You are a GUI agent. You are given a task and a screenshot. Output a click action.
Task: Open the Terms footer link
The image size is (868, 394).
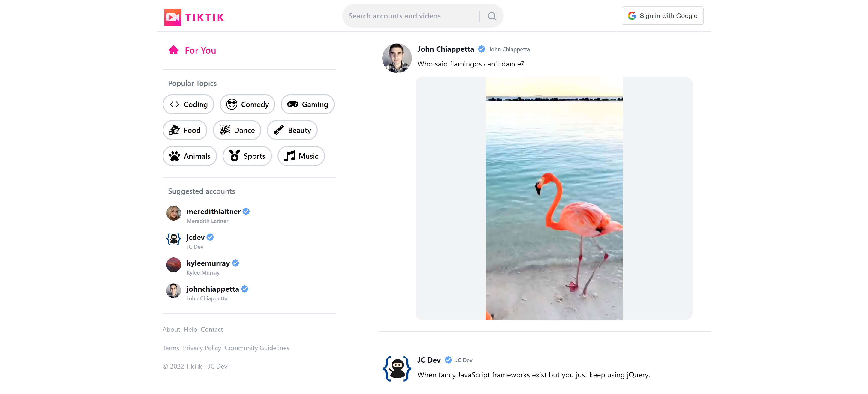point(171,348)
